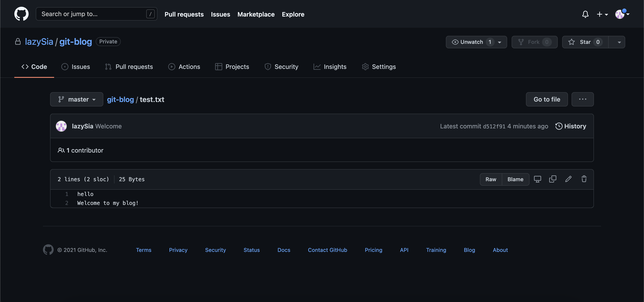This screenshot has width=644, height=302.
Task: Open the Settings tab
Action: [379, 67]
